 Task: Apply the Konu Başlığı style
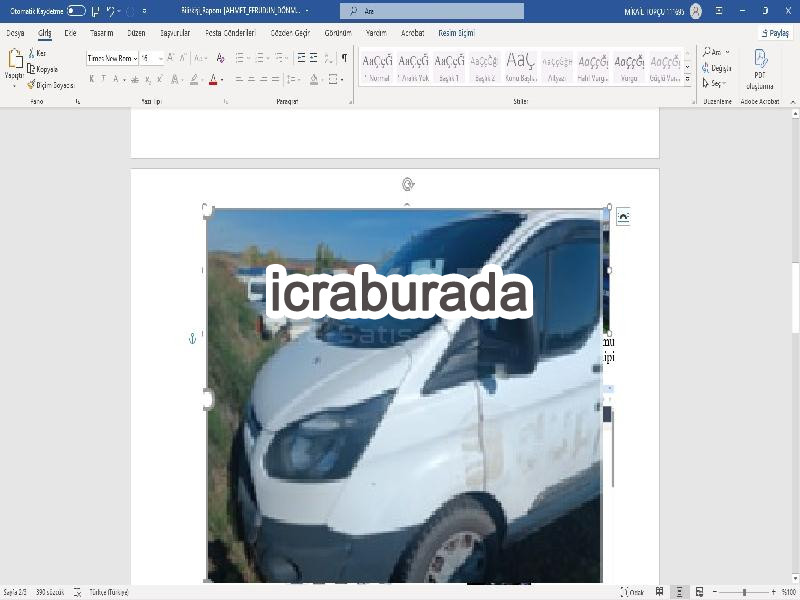pyautogui.click(x=520, y=67)
